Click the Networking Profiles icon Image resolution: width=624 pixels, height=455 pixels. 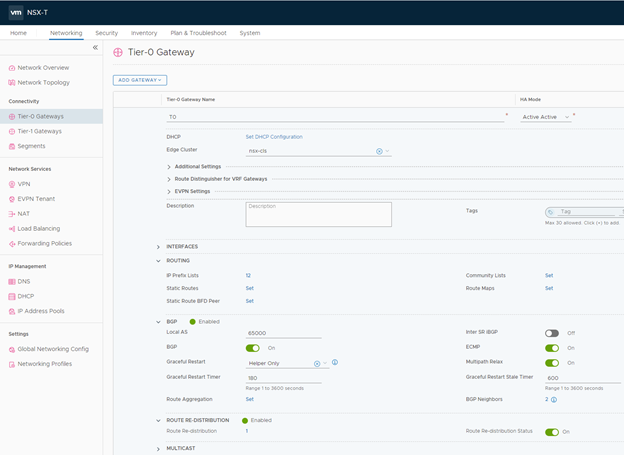coord(12,364)
